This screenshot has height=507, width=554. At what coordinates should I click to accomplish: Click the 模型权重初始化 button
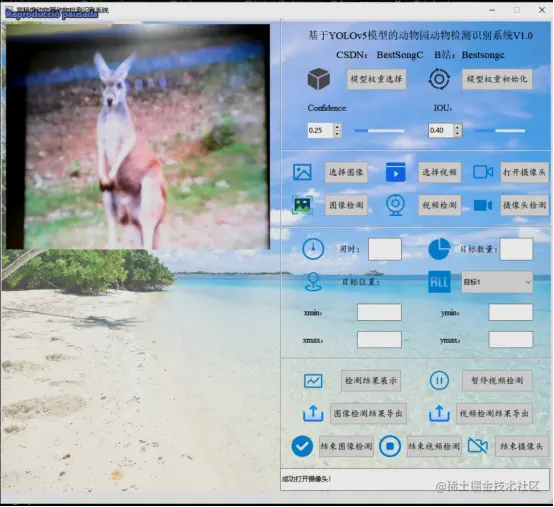tap(497, 79)
